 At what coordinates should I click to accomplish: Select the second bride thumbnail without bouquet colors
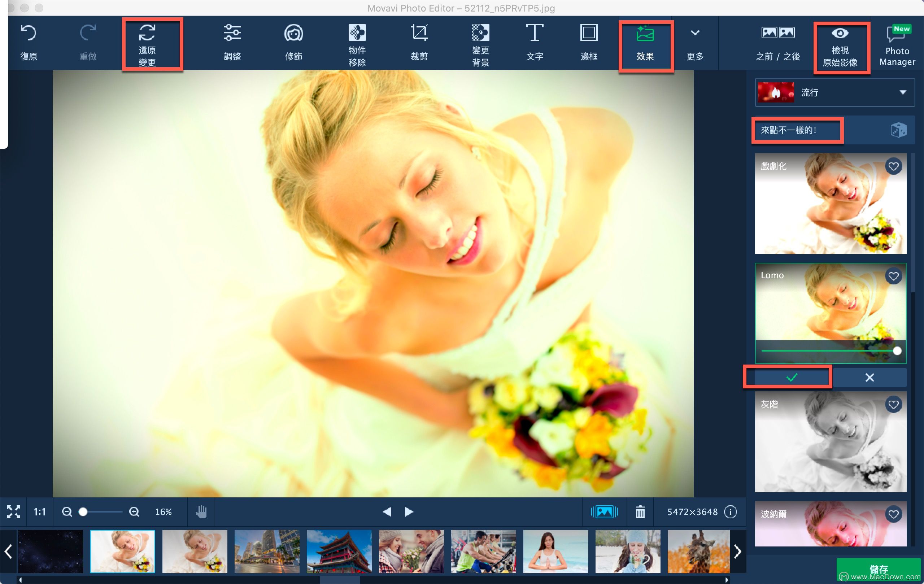point(195,552)
